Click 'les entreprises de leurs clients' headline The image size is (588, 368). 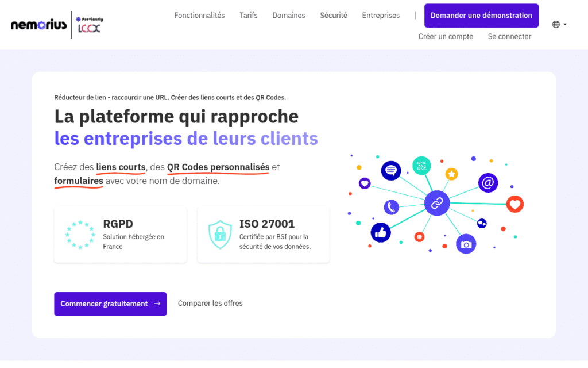pos(186,139)
